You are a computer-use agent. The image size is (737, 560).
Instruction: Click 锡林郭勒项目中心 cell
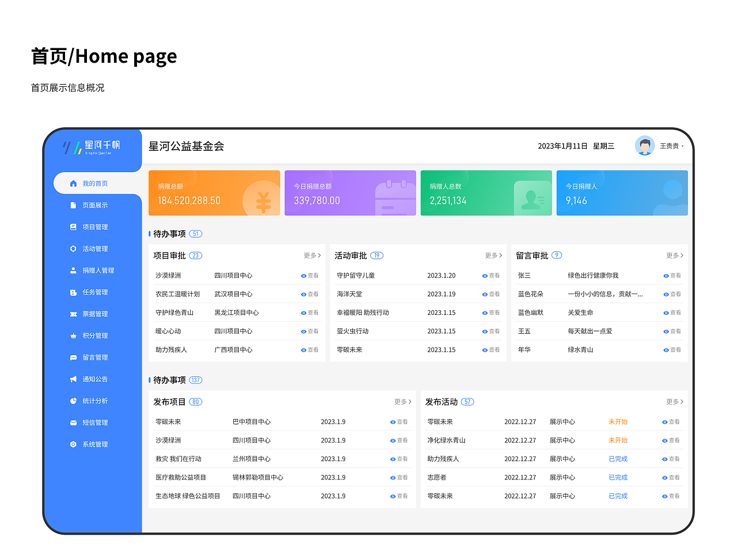(258, 478)
